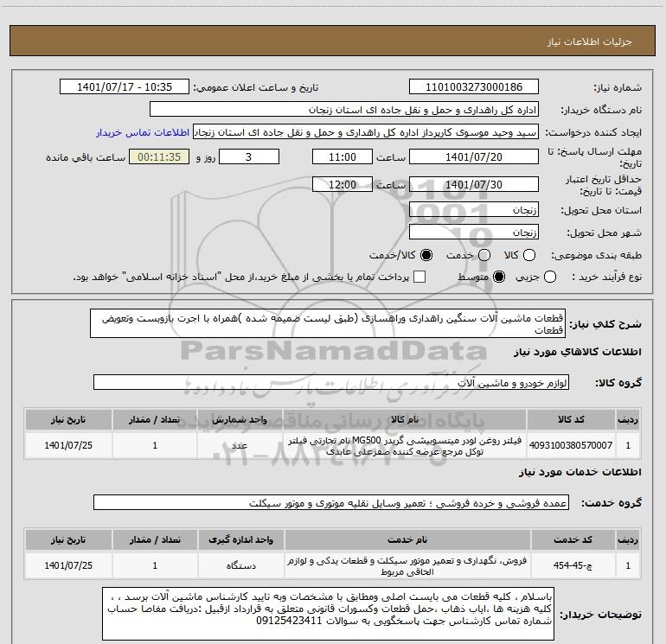Image resolution: width=666 pixels, height=644 pixels.
Task: Click the response deadline date 1401/07/20
Action: click(x=474, y=156)
